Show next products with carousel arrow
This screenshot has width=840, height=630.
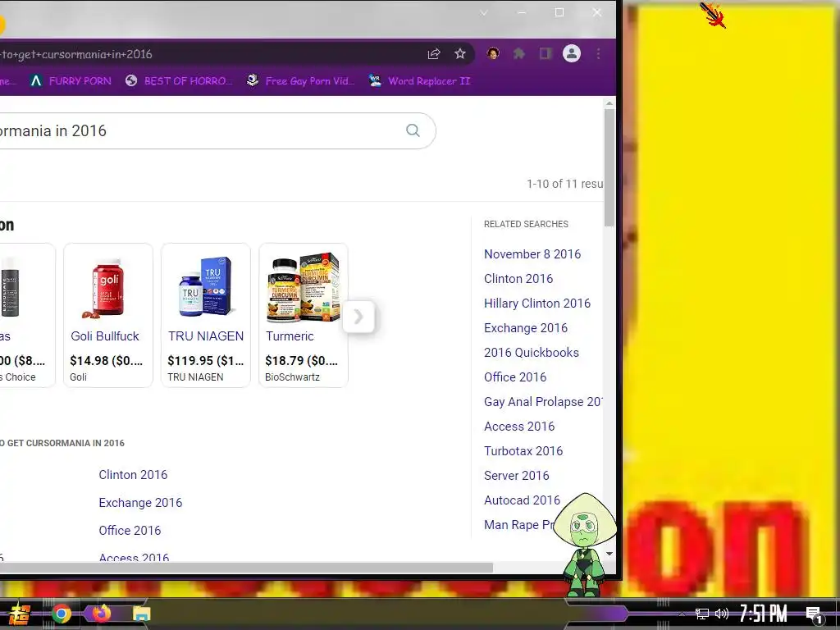click(358, 317)
